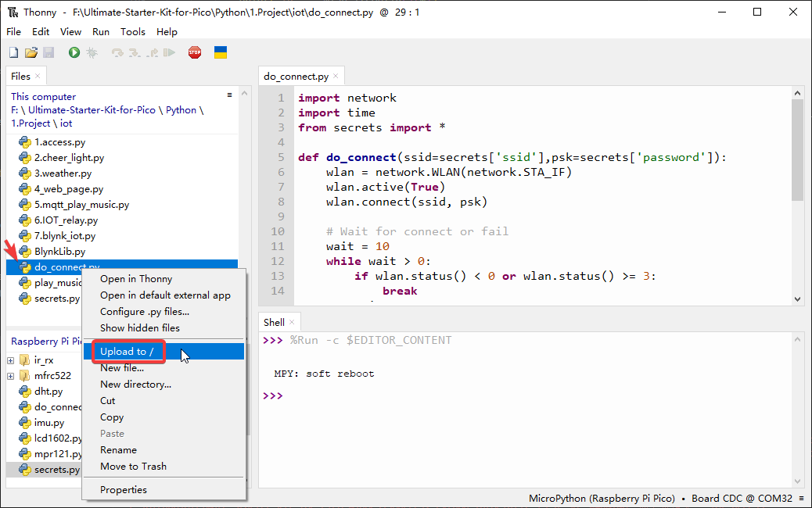Select the BlynkLib.py file
The image size is (812, 508).
coord(59,252)
